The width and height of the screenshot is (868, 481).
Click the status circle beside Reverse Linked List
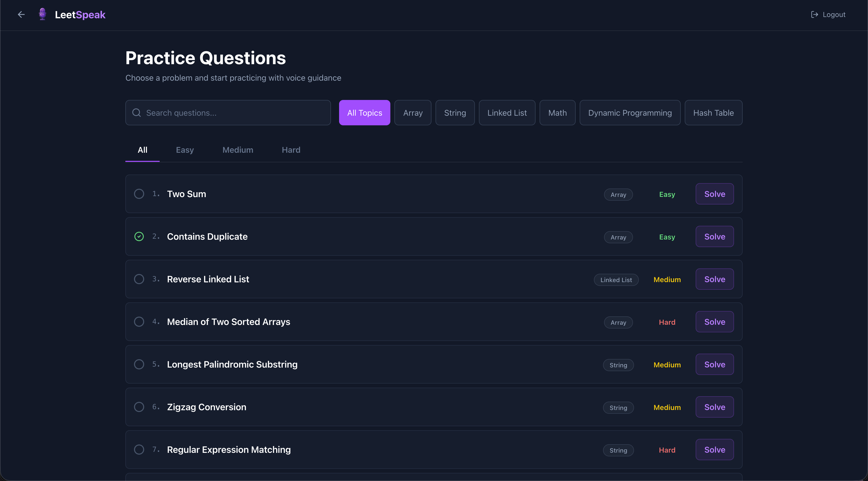click(x=139, y=279)
